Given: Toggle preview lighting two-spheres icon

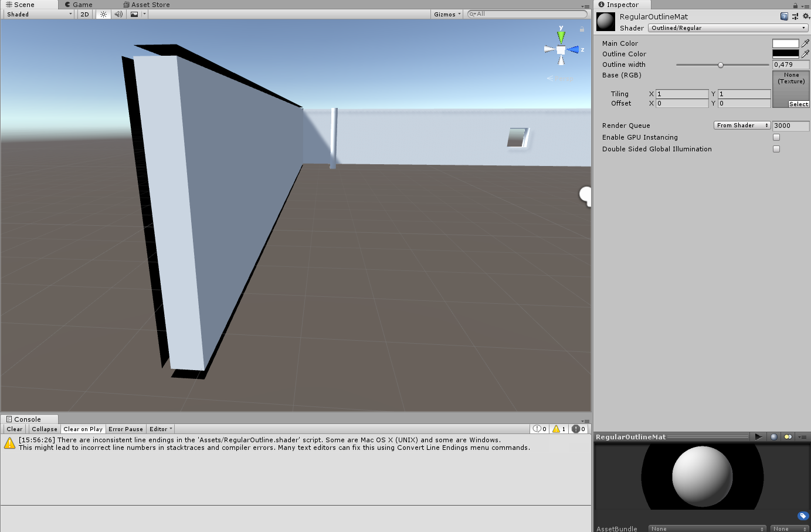Looking at the screenshot, I should tap(788, 437).
